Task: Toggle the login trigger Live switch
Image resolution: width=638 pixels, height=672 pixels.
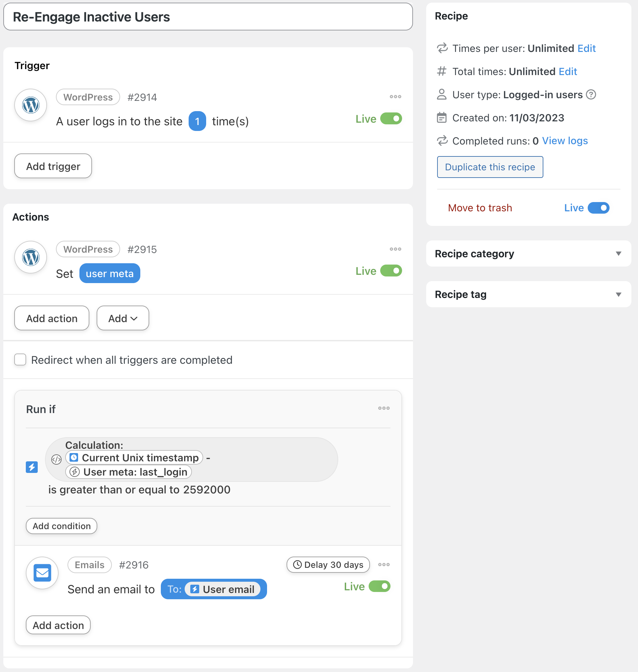Action: click(391, 119)
